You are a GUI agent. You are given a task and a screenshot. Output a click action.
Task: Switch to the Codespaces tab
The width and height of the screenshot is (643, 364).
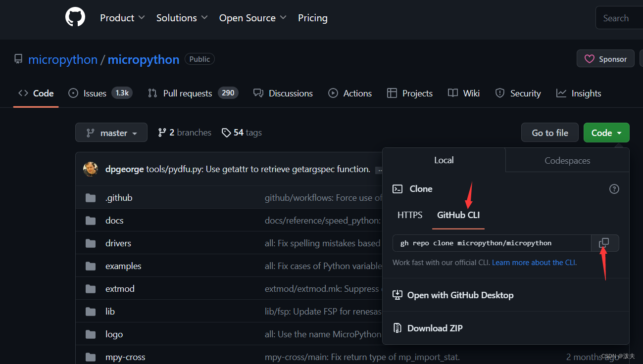(x=567, y=160)
